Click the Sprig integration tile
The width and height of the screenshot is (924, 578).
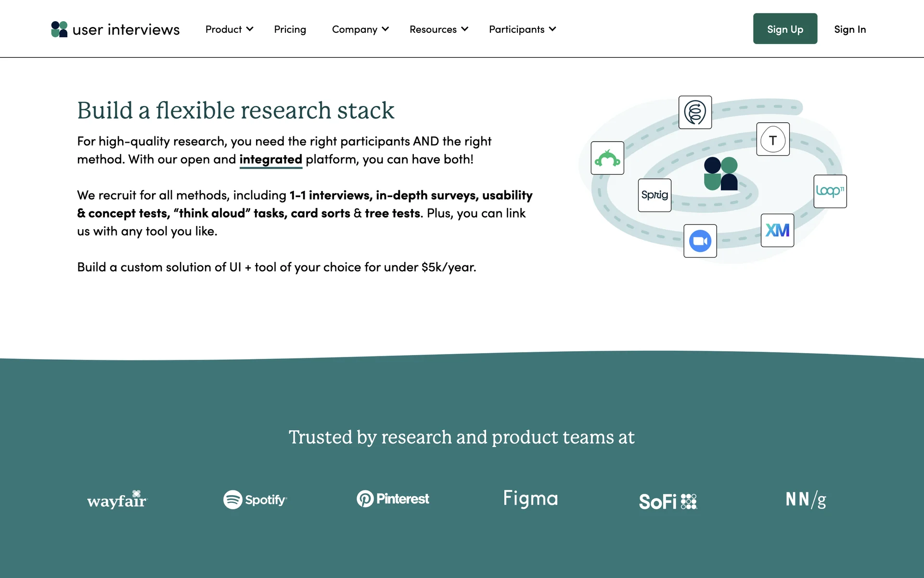654,195
